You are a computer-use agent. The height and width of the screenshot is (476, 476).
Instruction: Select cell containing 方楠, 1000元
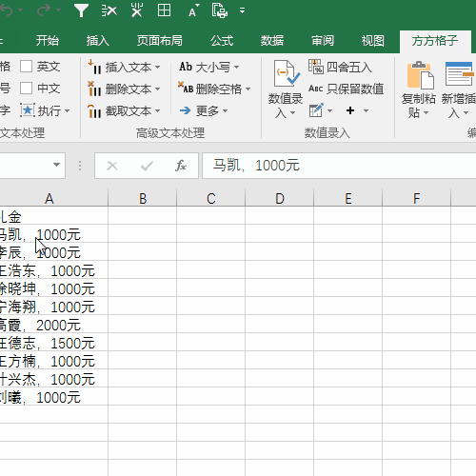click(x=53, y=361)
